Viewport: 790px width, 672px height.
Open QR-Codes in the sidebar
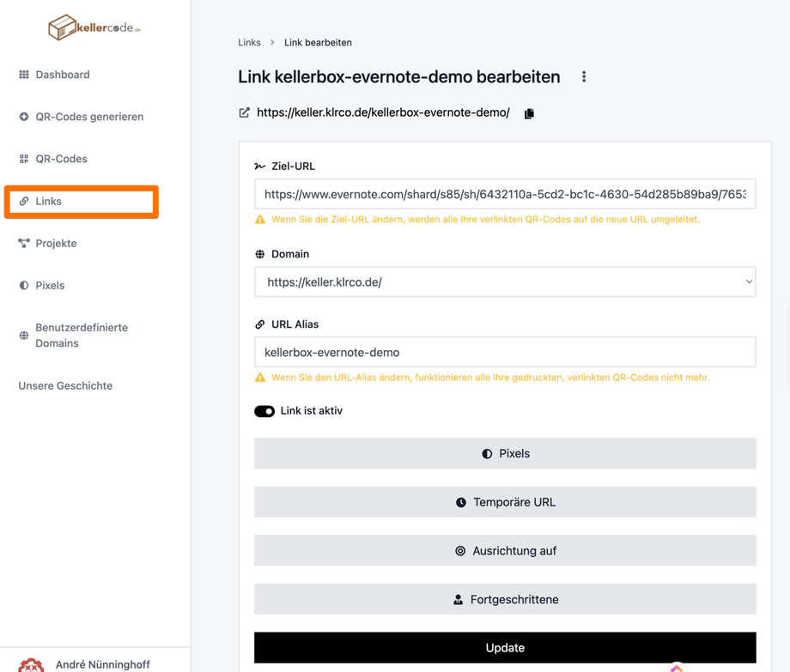(61, 159)
